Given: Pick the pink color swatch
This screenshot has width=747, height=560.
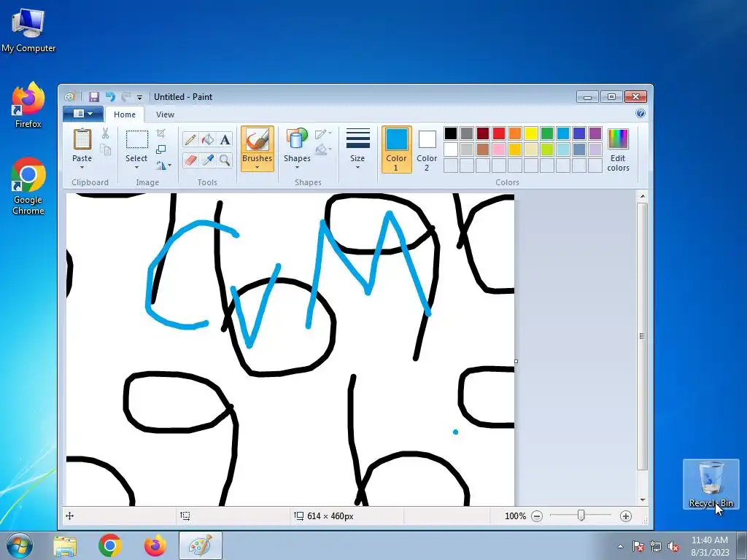Looking at the screenshot, I should [x=499, y=149].
